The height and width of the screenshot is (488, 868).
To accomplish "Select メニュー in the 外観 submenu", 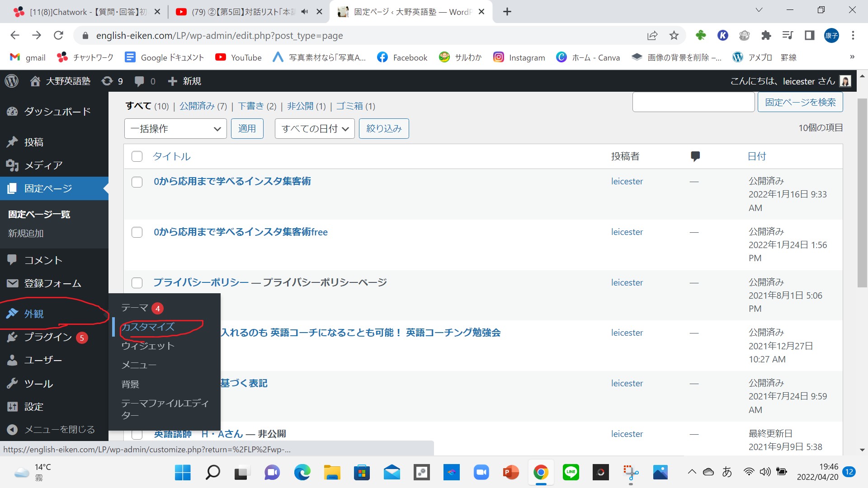I will (x=139, y=365).
